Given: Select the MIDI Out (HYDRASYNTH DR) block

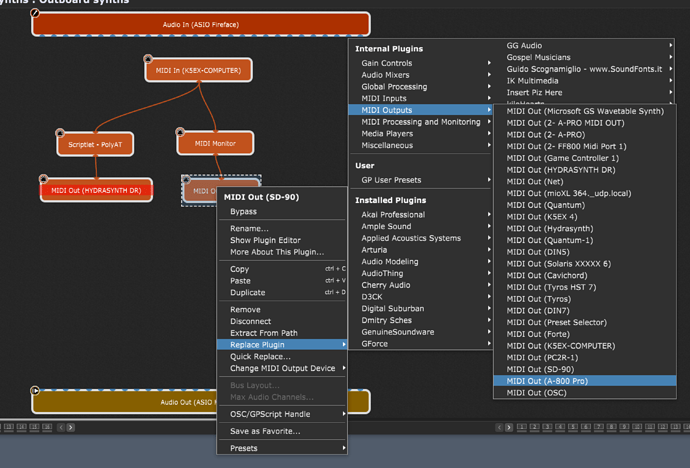Looking at the screenshot, I should (96, 190).
